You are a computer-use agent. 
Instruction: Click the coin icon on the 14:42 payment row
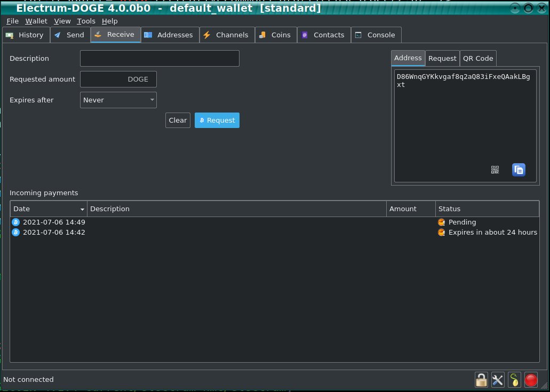(x=16, y=233)
